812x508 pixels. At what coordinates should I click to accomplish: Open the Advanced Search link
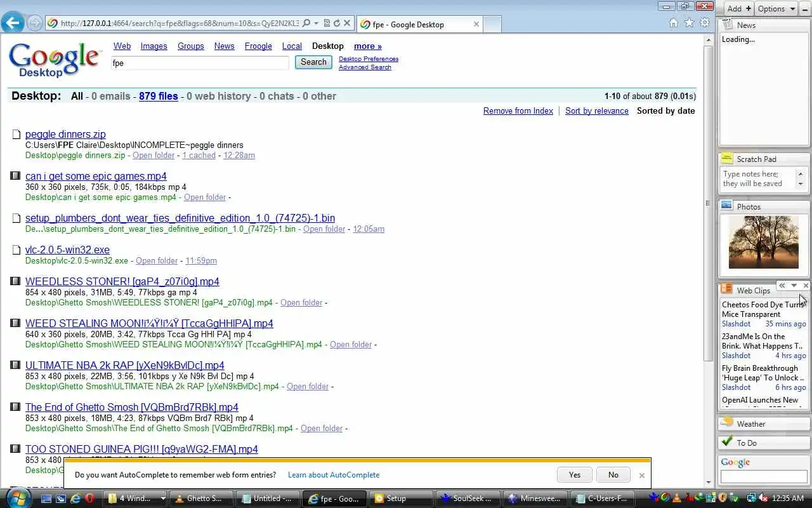365,67
